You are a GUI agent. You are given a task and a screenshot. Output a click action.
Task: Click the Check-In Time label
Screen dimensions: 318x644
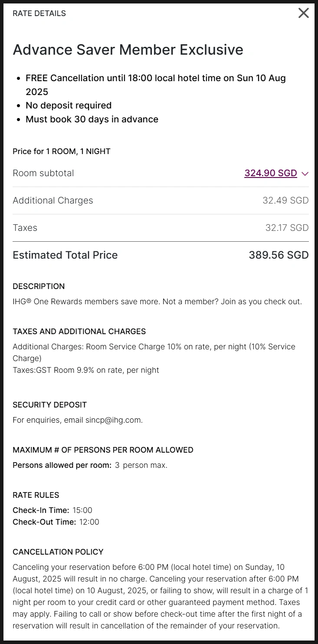tap(41, 510)
